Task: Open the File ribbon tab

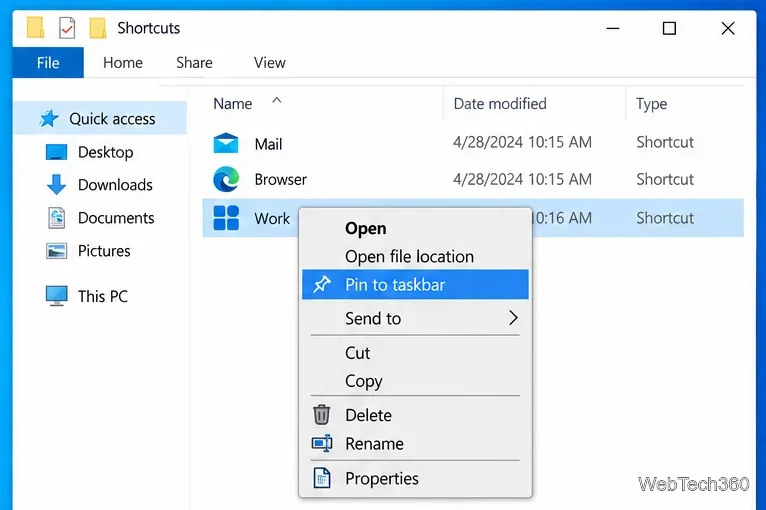Action: coord(48,63)
